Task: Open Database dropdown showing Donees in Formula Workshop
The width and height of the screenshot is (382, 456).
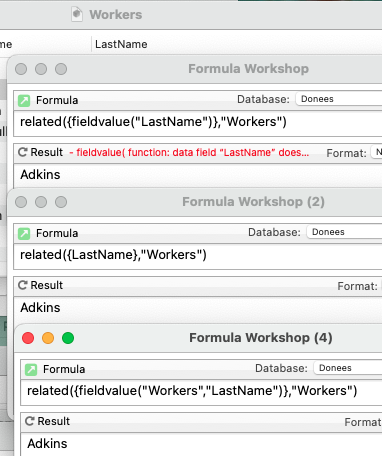Action: (339, 99)
